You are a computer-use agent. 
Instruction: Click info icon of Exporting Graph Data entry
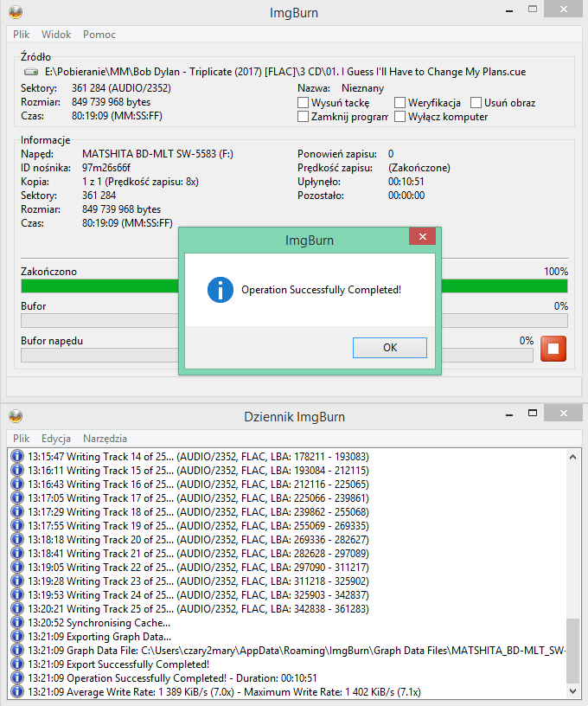click(16, 637)
